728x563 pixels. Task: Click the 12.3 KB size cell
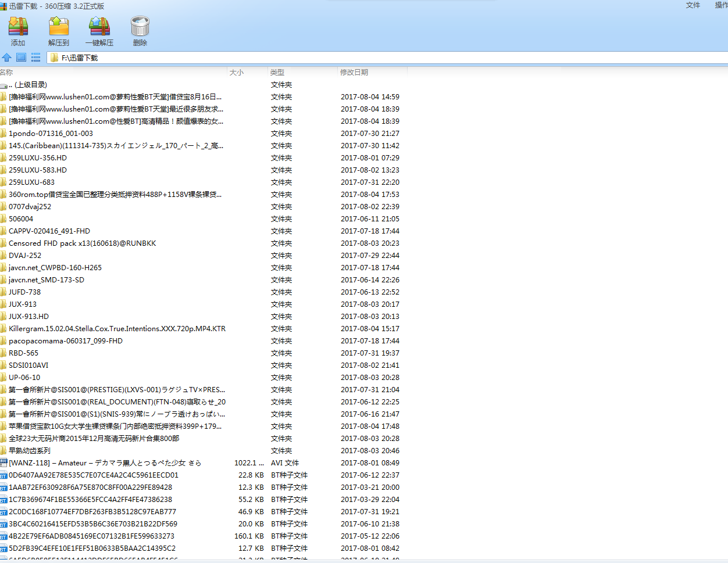(x=251, y=487)
